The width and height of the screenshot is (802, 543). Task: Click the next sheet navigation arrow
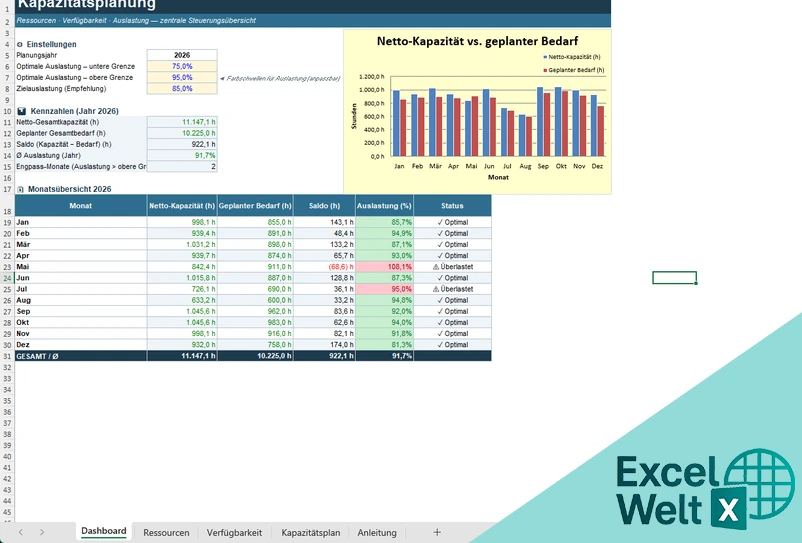coord(42,532)
